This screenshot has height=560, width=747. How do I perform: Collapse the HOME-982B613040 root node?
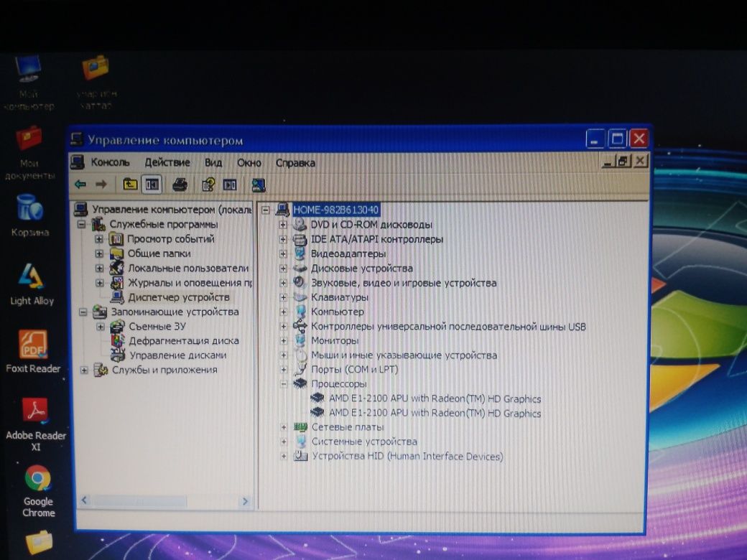click(265, 210)
